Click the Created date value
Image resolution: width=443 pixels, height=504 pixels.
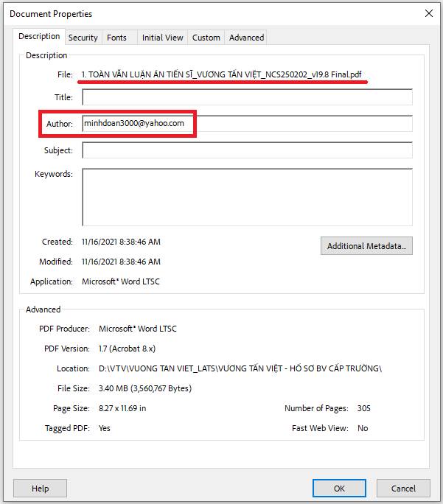[x=121, y=242]
